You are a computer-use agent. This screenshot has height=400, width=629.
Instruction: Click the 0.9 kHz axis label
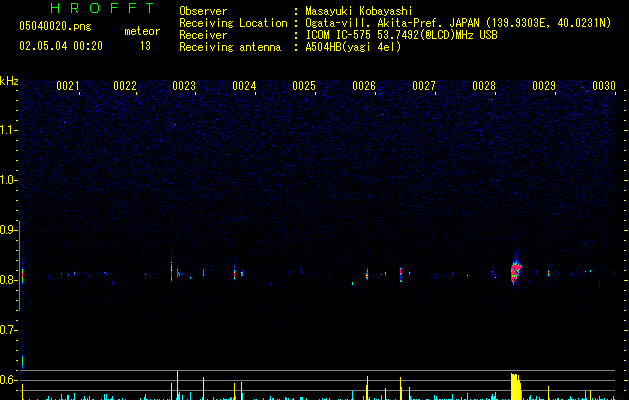[x=8, y=230]
